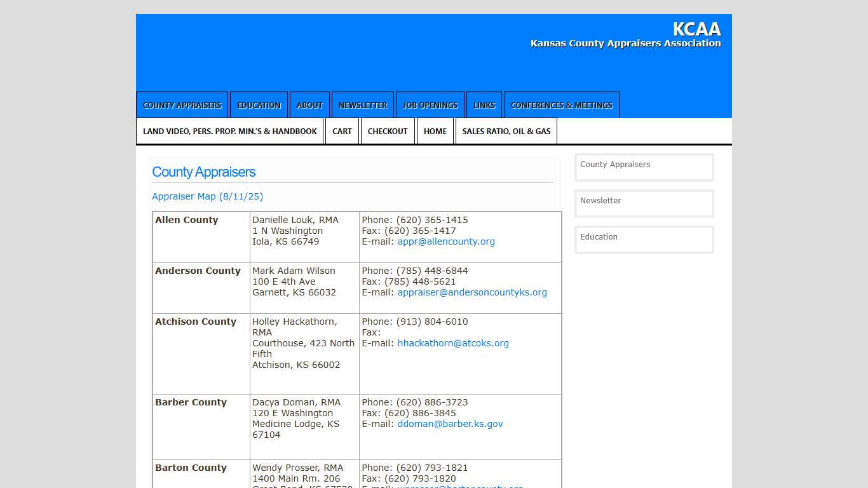Open the NEWSLETTER navigation item
Image resolution: width=868 pixels, height=488 pixels.
click(x=363, y=105)
